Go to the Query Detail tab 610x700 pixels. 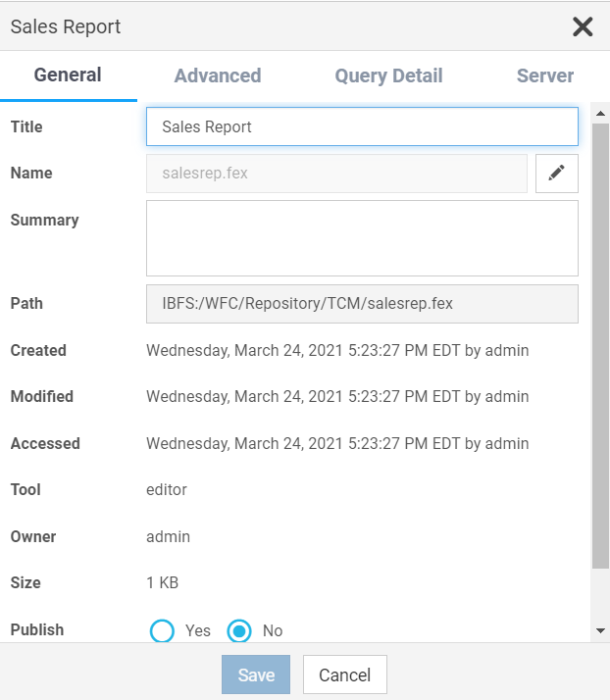388,75
